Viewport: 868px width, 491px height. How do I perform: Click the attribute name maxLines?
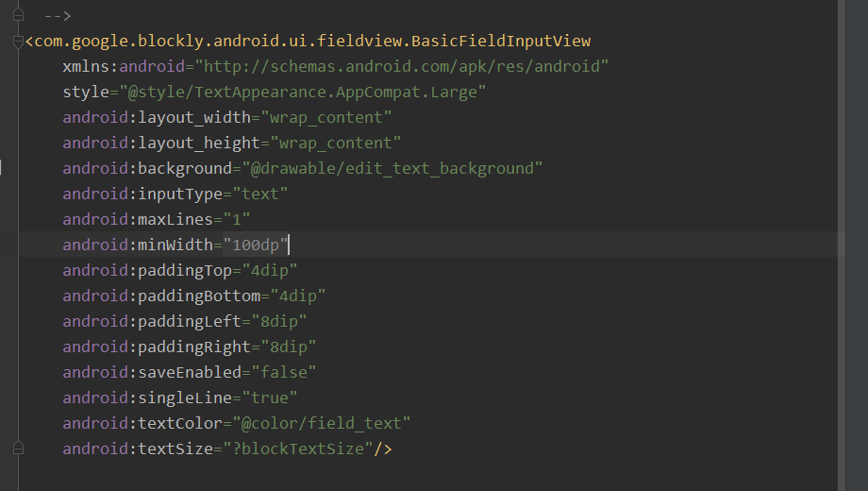point(175,219)
